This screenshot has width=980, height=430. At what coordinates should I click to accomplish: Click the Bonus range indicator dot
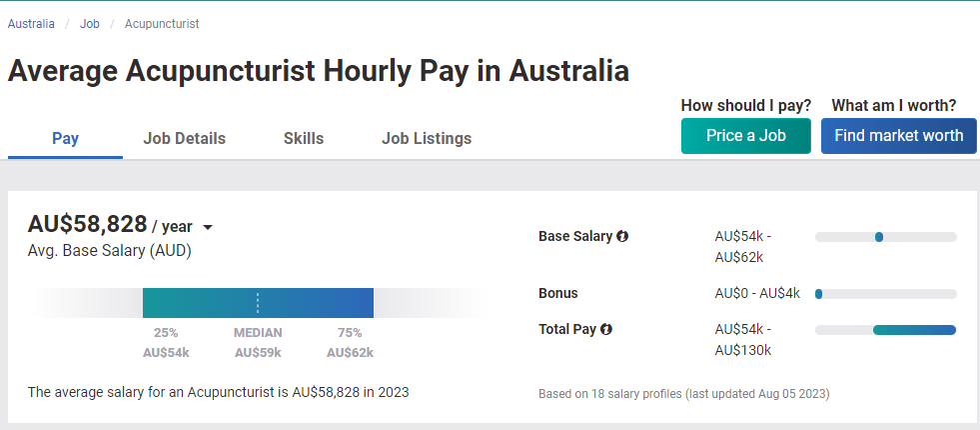(x=819, y=294)
